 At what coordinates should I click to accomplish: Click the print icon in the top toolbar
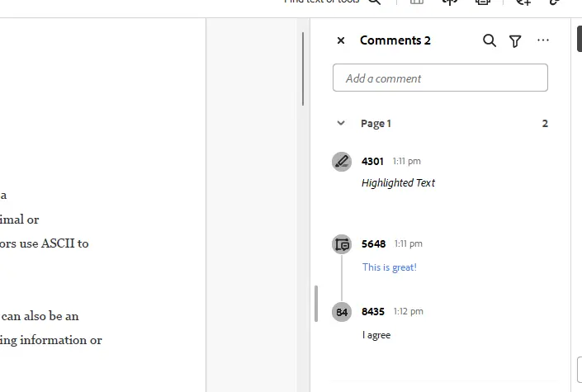click(x=483, y=2)
